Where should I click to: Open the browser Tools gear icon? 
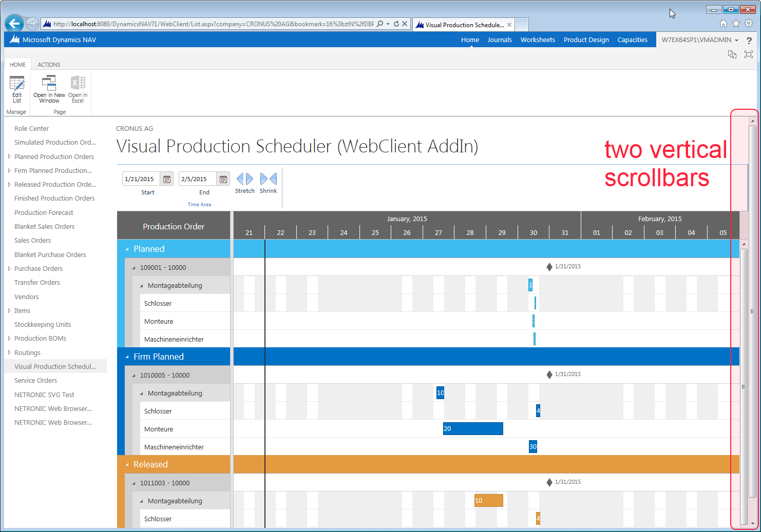[749, 23]
